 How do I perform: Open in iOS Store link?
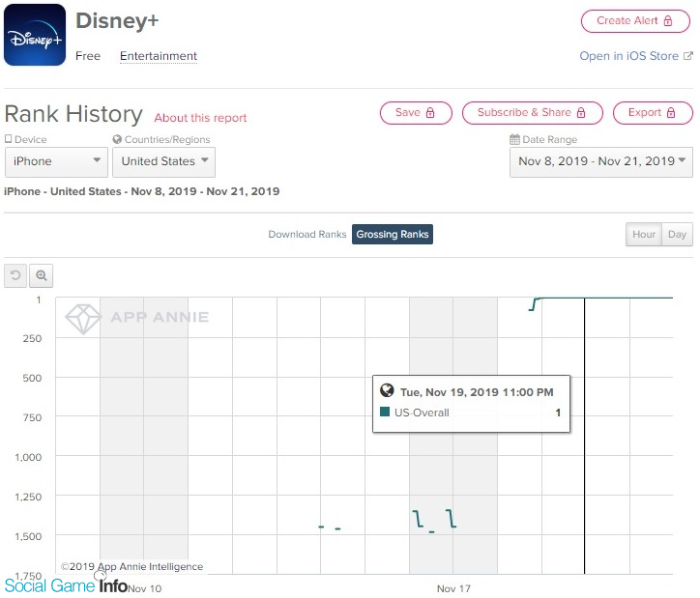point(629,56)
